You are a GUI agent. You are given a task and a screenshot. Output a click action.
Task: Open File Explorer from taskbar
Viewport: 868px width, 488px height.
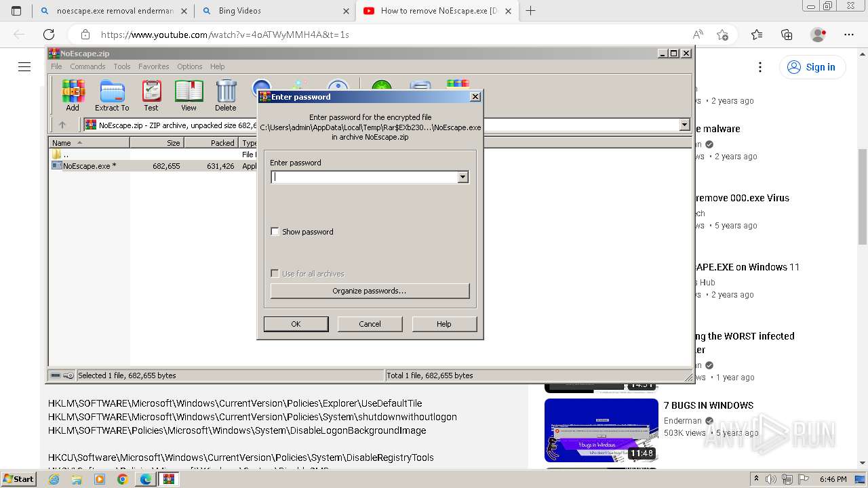click(77, 479)
